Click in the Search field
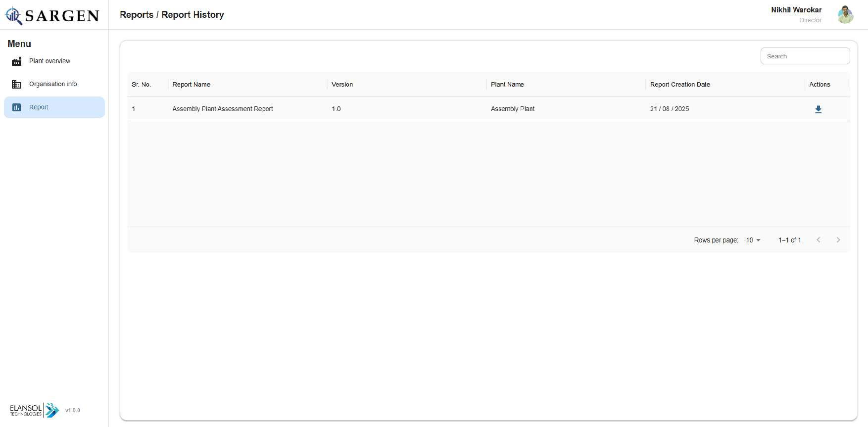This screenshot has height=427, width=868. pos(805,56)
